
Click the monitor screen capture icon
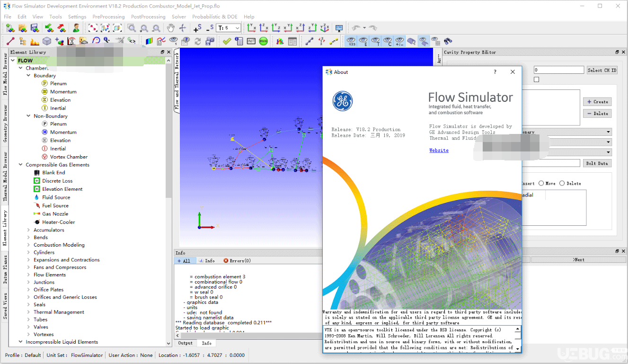[x=339, y=28]
